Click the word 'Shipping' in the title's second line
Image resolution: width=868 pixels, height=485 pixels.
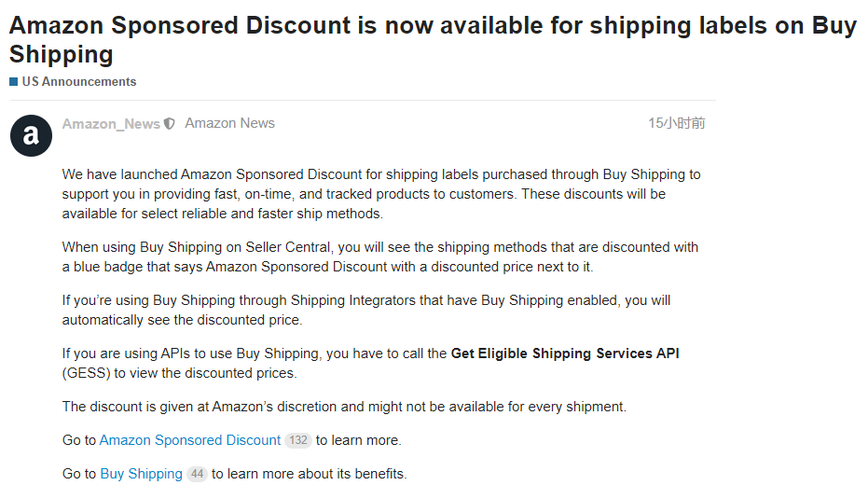61,54
